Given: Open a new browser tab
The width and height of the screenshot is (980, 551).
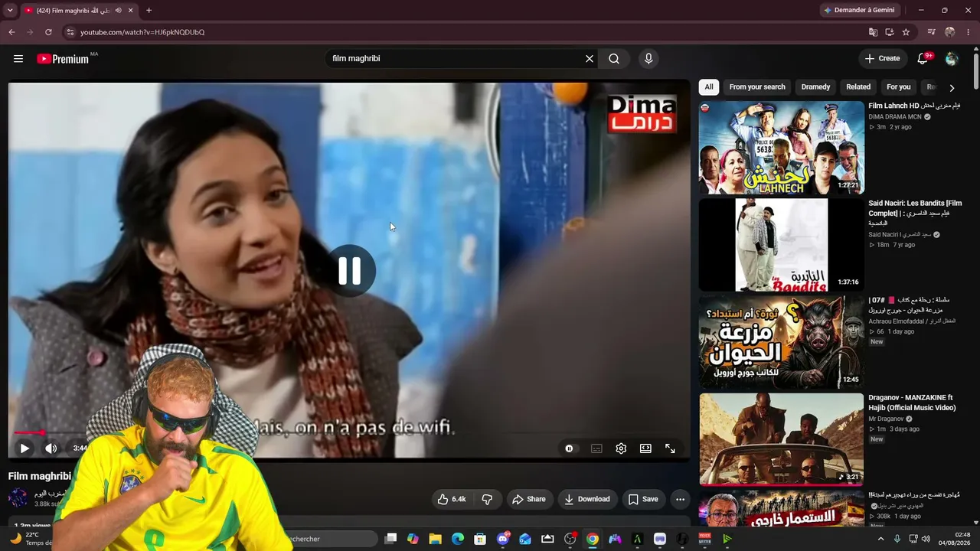Looking at the screenshot, I should point(149,11).
